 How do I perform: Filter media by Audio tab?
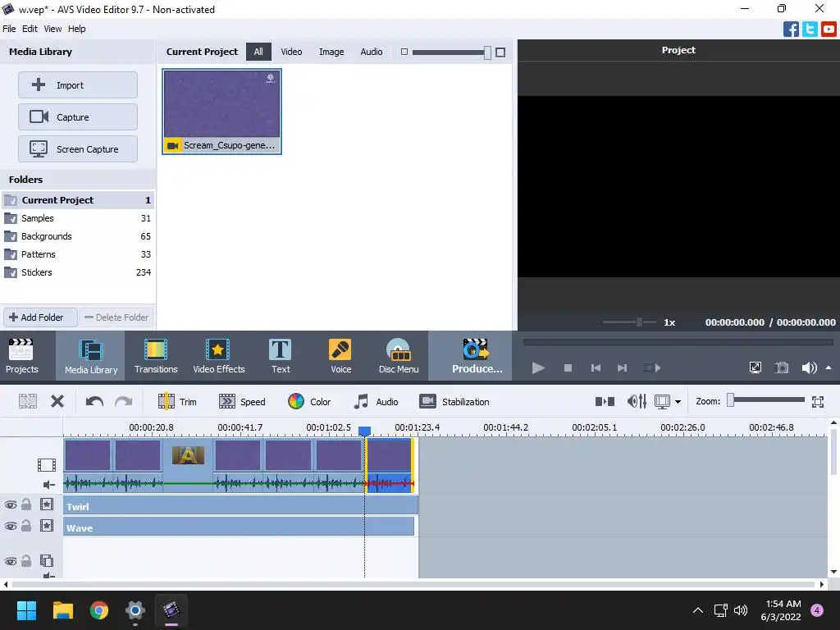[x=372, y=52]
